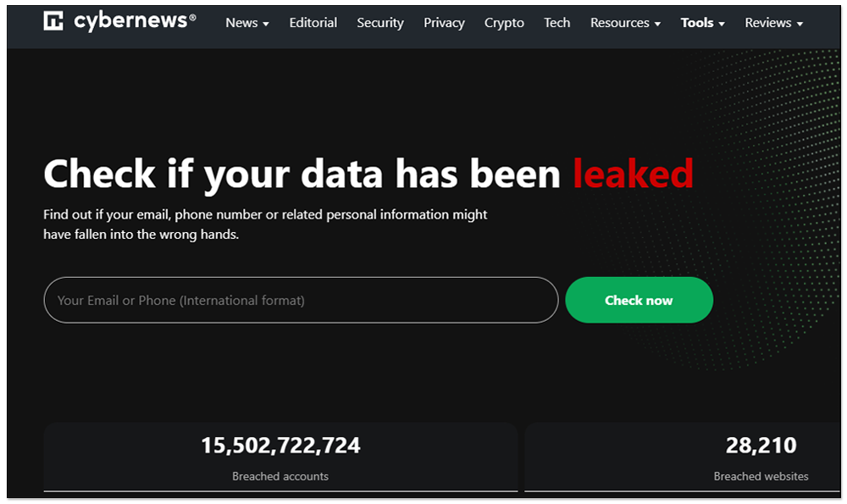The height and width of the screenshot is (504, 847).
Task: Click the arrow next to Resources
Action: pos(657,24)
